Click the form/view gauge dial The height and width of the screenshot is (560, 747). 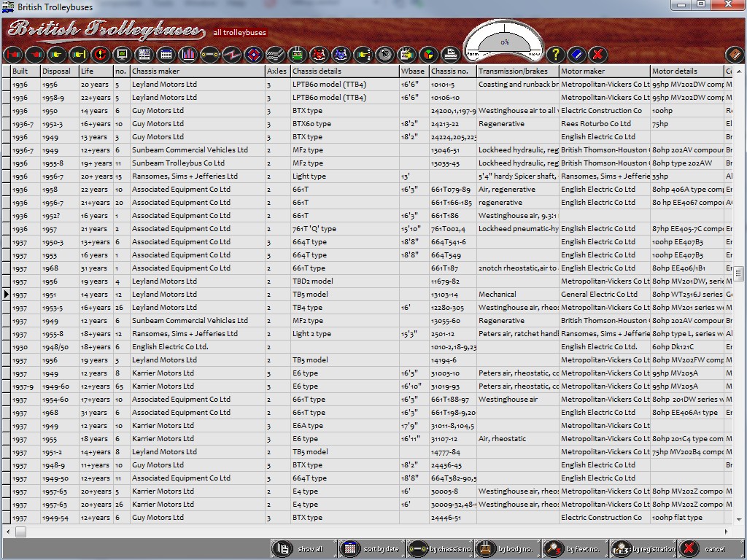[504, 44]
